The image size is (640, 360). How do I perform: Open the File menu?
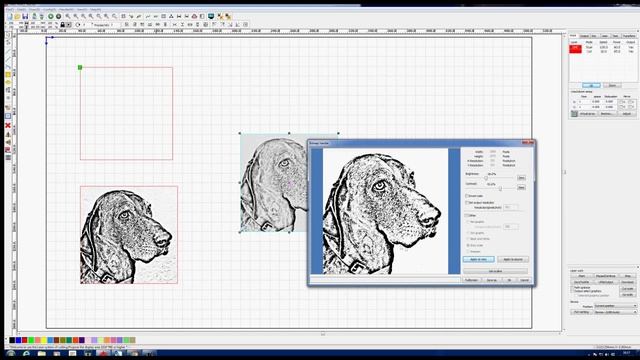tap(10, 9)
